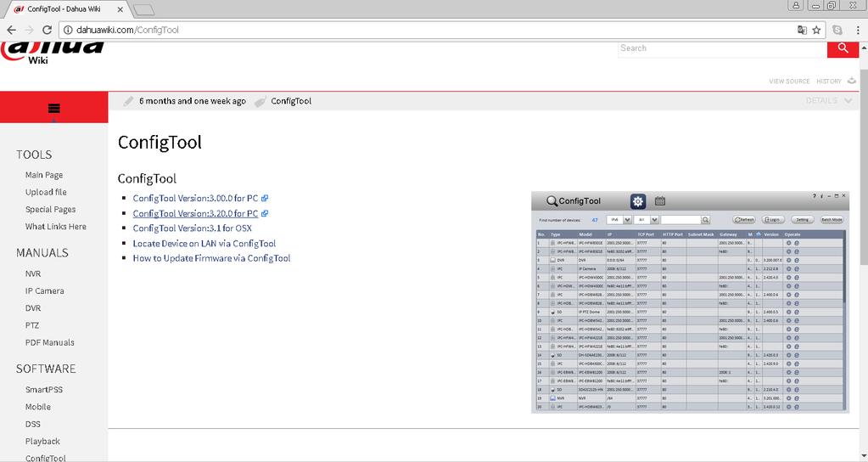
Task: Open Upload file sidebar link
Action: [x=46, y=192]
